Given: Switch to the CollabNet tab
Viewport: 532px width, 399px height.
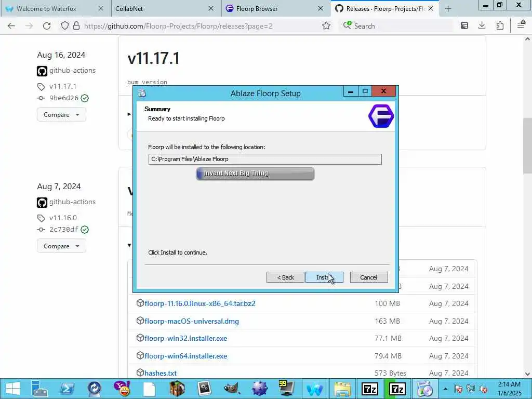Looking at the screenshot, I should (x=129, y=9).
